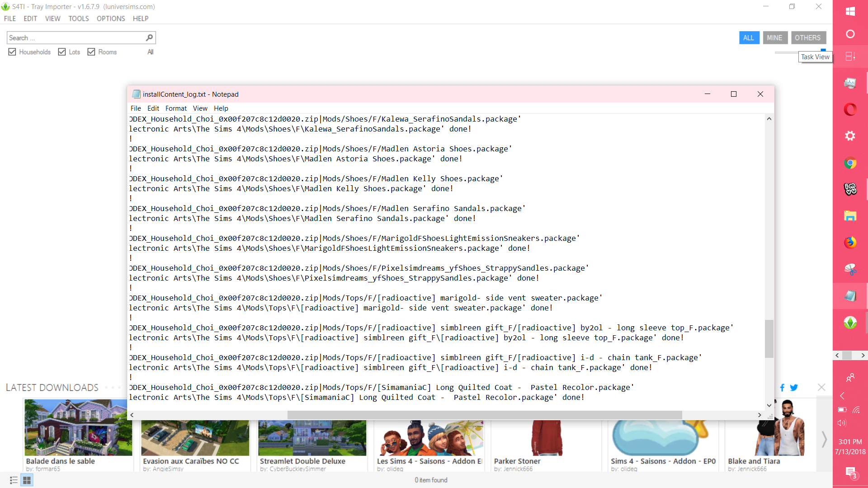Close the Latest Downloads panel
Image resolution: width=868 pixels, height=488 pixels.
pyautogui.click(x=821, y=387)
